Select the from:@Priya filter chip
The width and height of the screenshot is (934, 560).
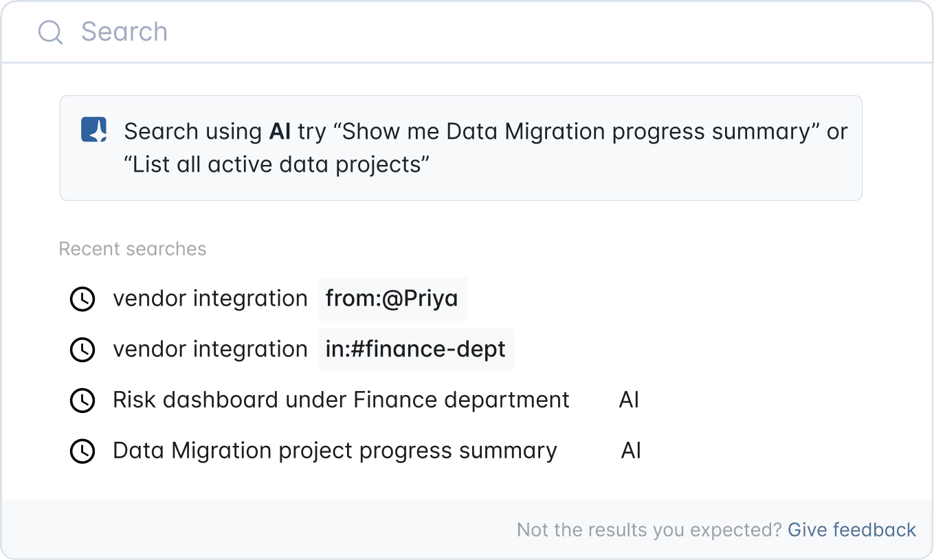[392, 299]
